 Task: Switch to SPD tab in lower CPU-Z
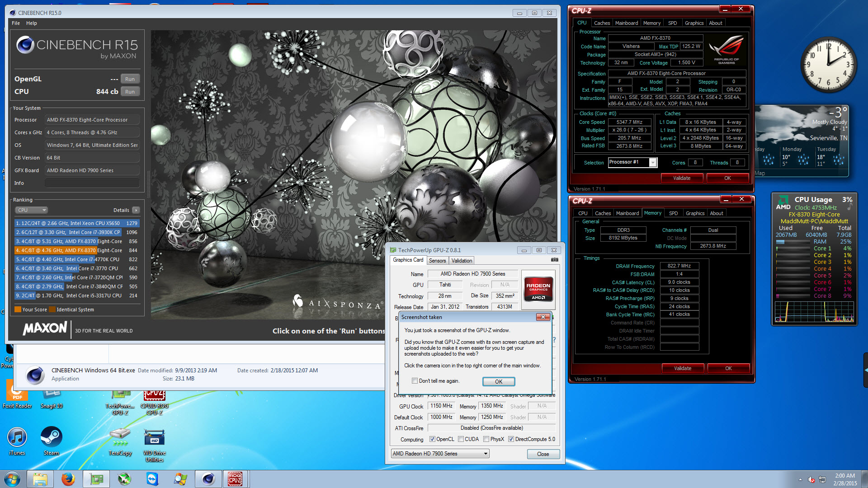point(673,213)
